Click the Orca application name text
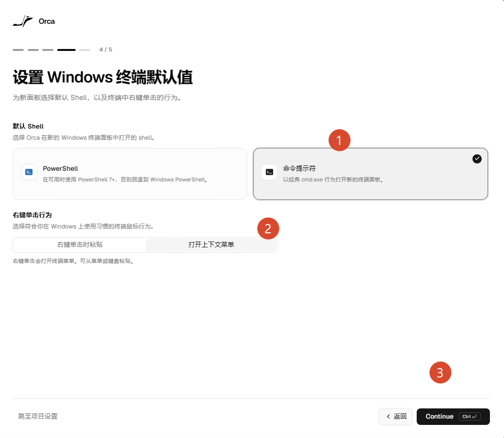This screenshot has height=438, width=504. 47,21
